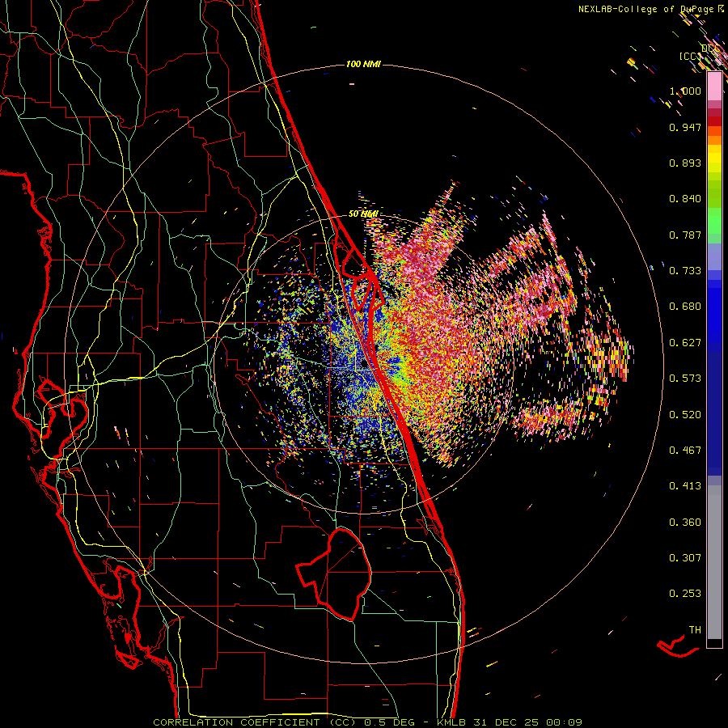Click the 0.733 scale label
Screen dimensions: 728x728
coord(685,271)
